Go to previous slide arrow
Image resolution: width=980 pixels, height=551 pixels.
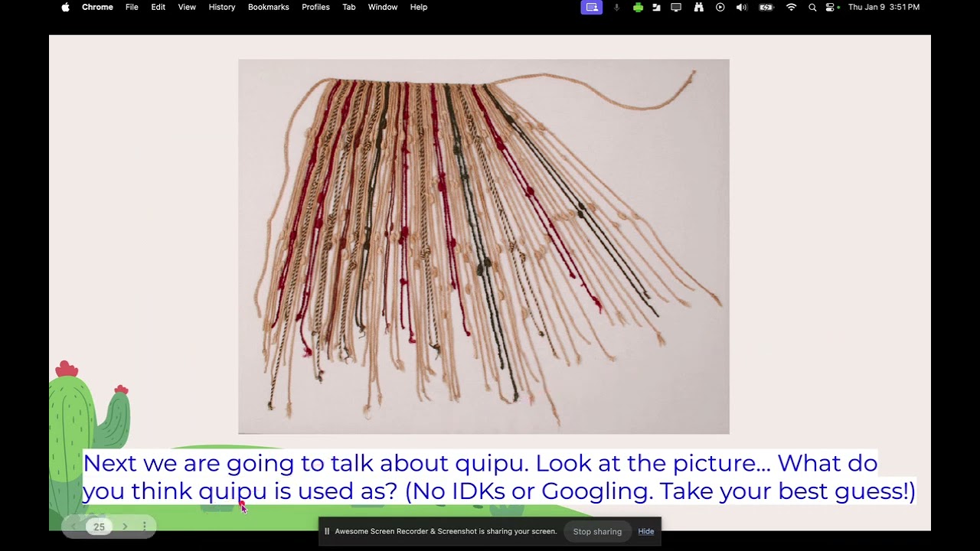click(73, 527)
